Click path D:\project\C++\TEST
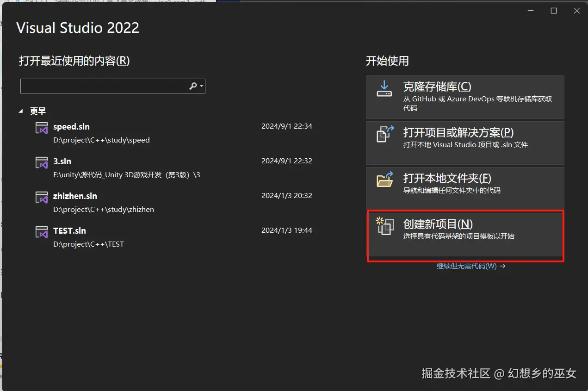588x391 pixels. click(x=88, y=244)
